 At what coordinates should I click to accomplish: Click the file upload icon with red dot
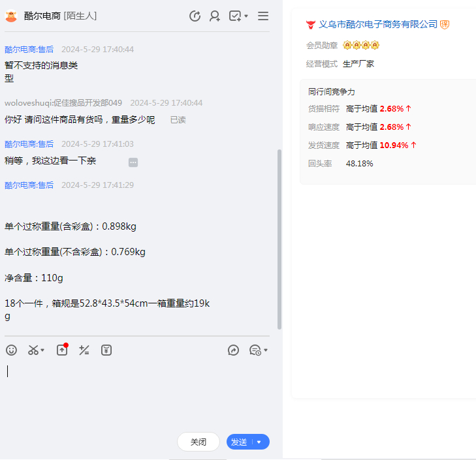pyautogui.click(x=62, y=350)
